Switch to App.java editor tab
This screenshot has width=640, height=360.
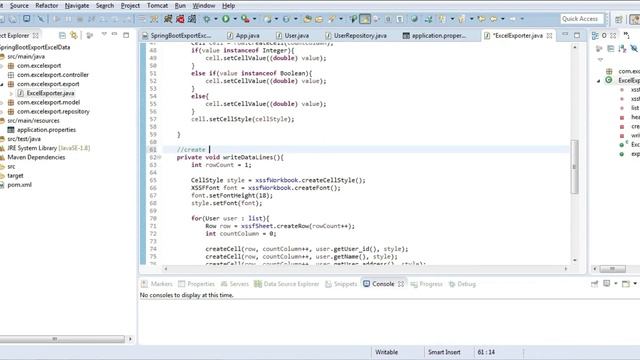(243, 36)
